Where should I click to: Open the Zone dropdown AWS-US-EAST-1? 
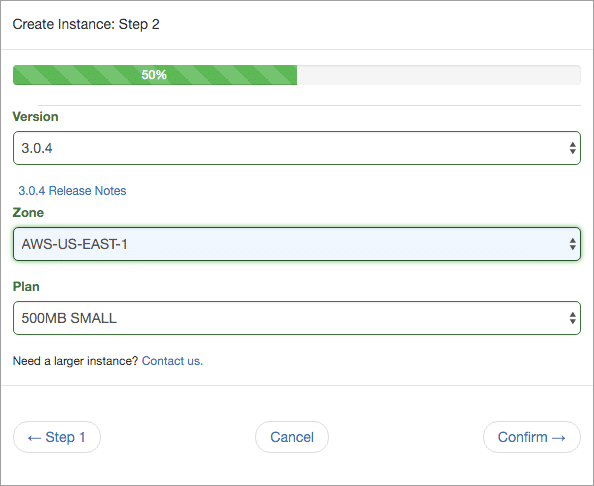pos(297,244)
